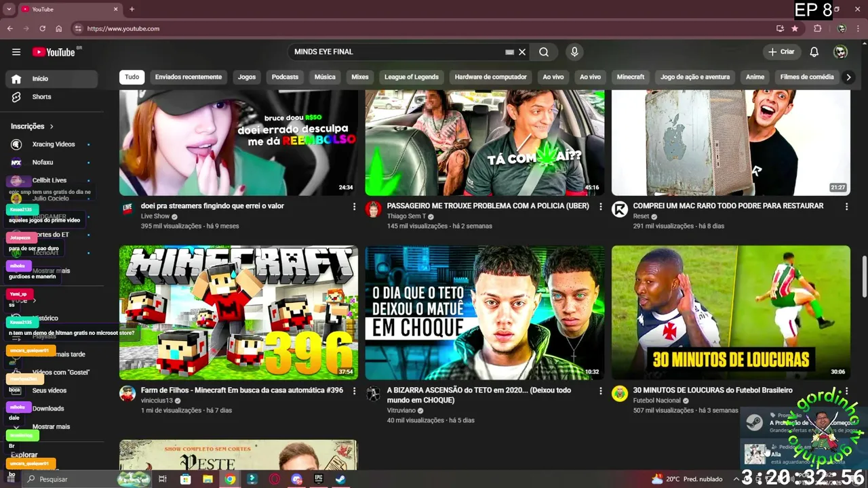Image resolution: width=868 pixels, height=488 pixels.
Task: Open Shorts in sidebar
Action: (x=52, y=97)
